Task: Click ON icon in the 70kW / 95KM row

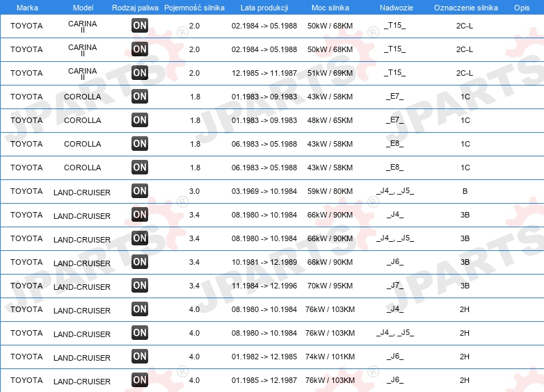Action: pyautogui.click(x=140, y=285)
